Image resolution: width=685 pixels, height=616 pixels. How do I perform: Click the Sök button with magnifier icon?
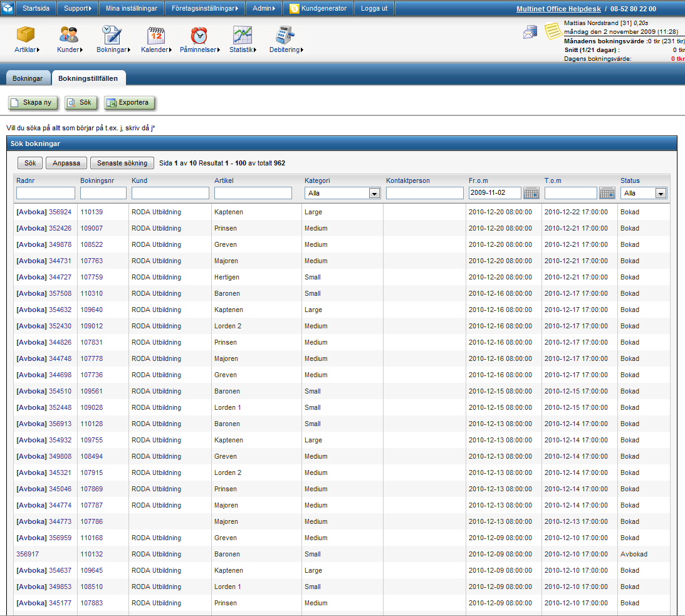point(81,103)
